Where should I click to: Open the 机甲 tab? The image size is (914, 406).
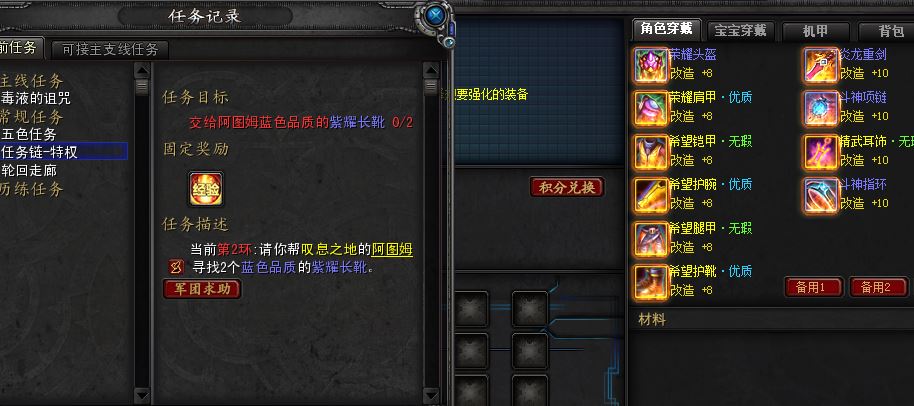(815, 31)
